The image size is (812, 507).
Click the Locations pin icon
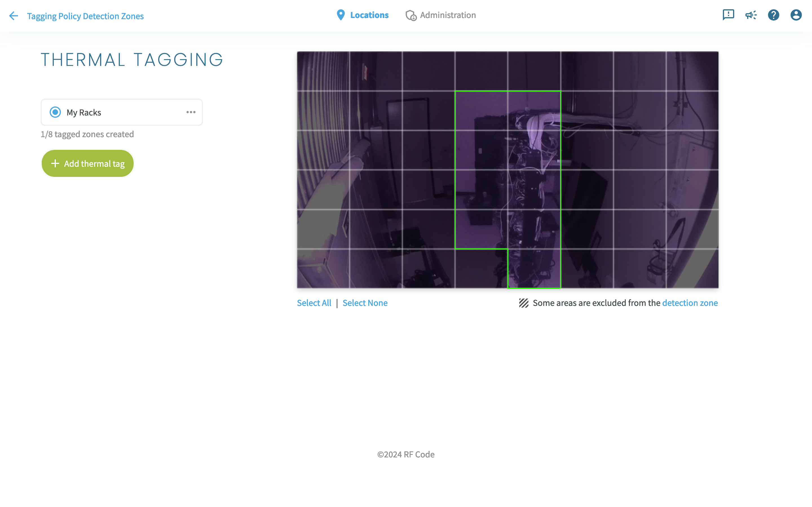tap(341, 15)
